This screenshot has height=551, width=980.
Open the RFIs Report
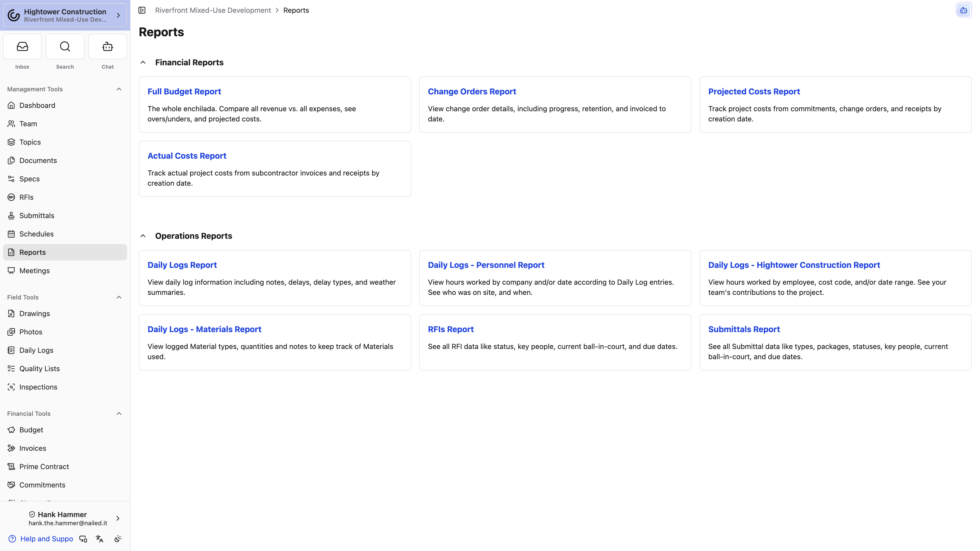pos(450,329)
